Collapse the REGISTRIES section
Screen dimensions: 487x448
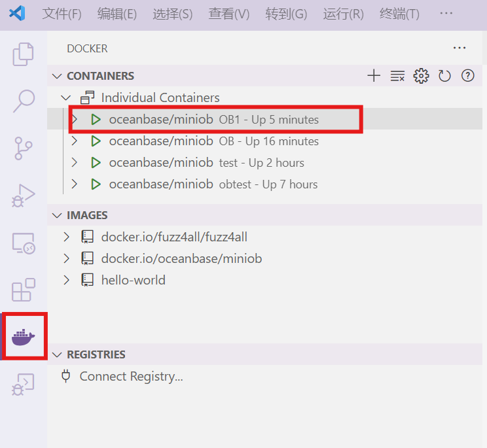click(x=57, y=354)
